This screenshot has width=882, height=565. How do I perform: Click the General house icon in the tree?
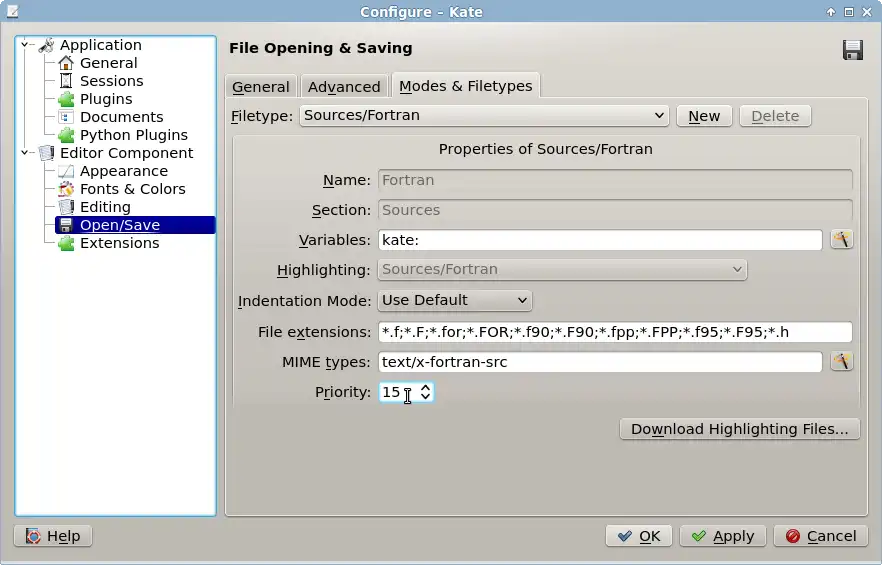[x=66, y=63]
